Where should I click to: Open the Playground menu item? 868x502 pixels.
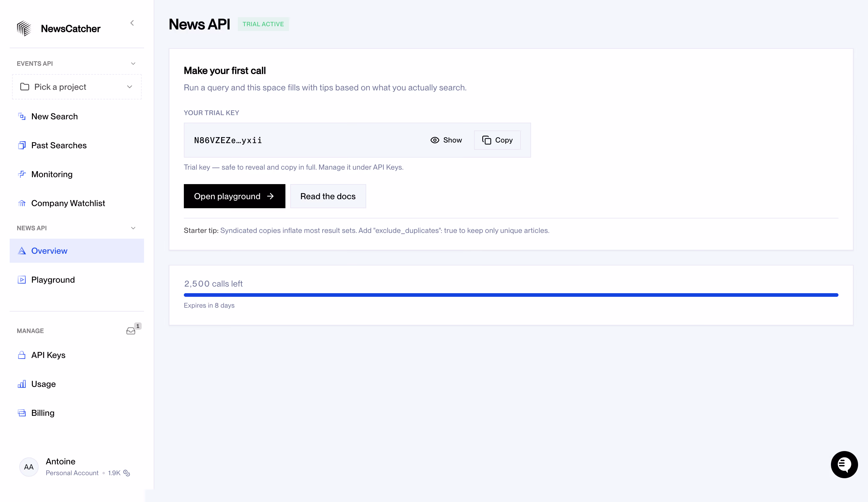(77, 280)
